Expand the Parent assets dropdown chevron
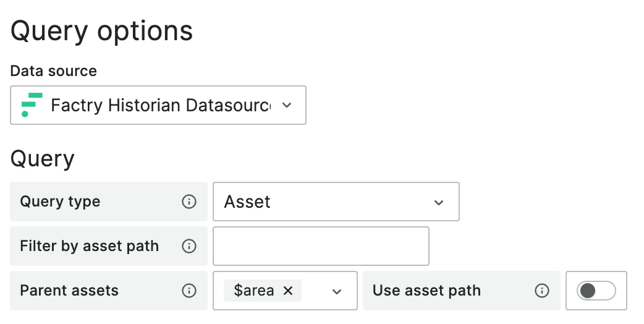644x324 pixels. (337, 292)
